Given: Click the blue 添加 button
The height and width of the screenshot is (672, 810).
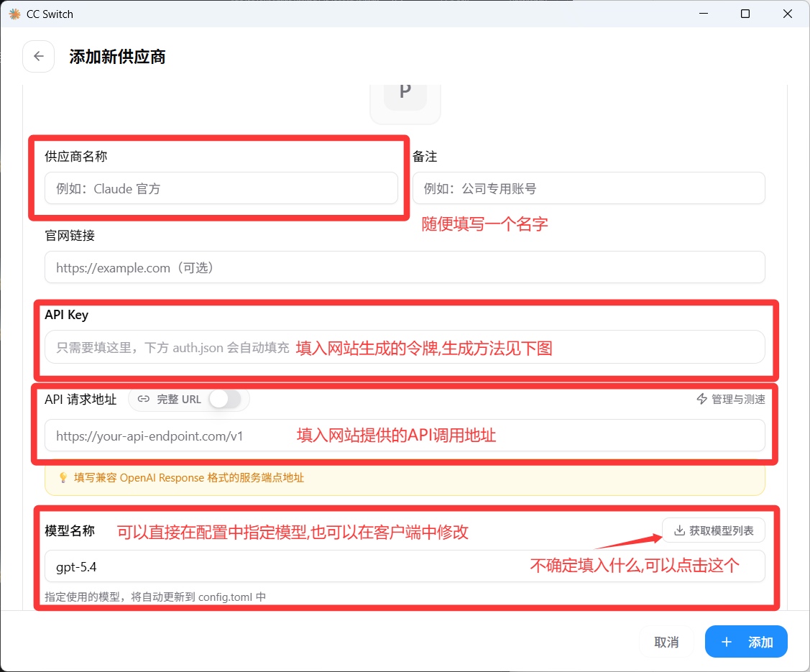Looking at the screenshot, I should 746,642.
